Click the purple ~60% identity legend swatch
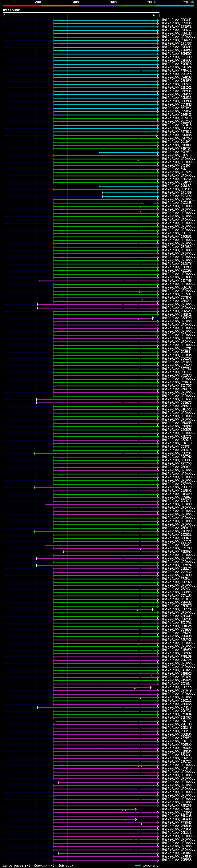197x868 pixels. 98,6
